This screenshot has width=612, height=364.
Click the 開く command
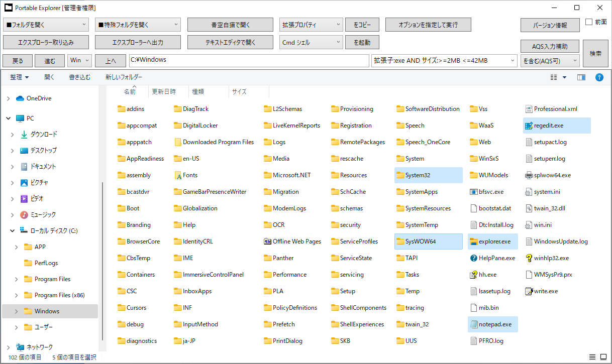click(x=49, y=77)
